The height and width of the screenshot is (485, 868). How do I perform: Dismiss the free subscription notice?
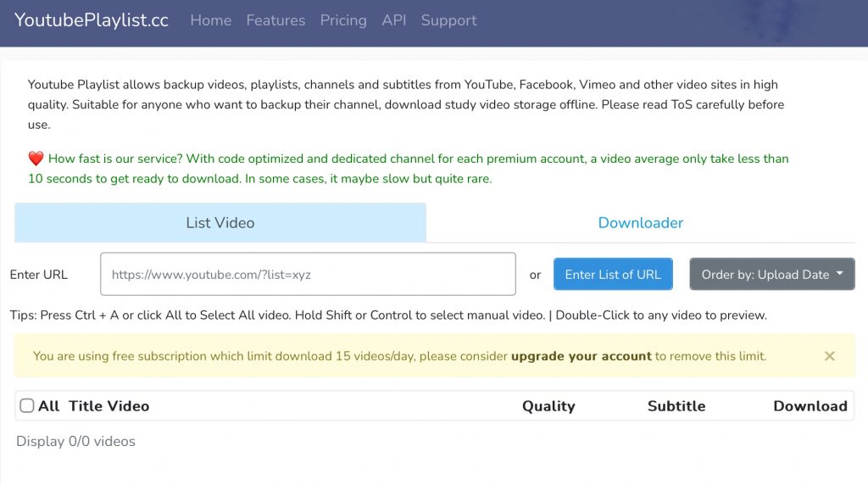(x=829, y=356)
